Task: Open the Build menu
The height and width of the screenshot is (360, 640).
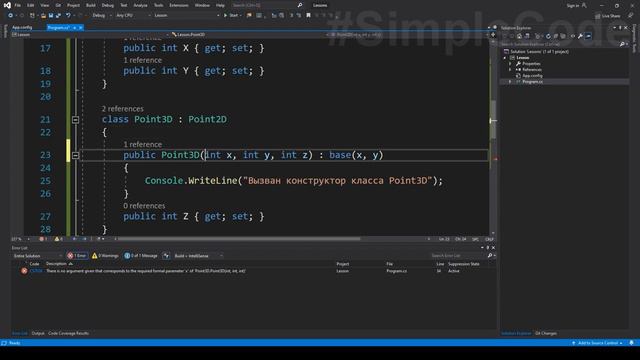Action: click(x=91, y=5)
